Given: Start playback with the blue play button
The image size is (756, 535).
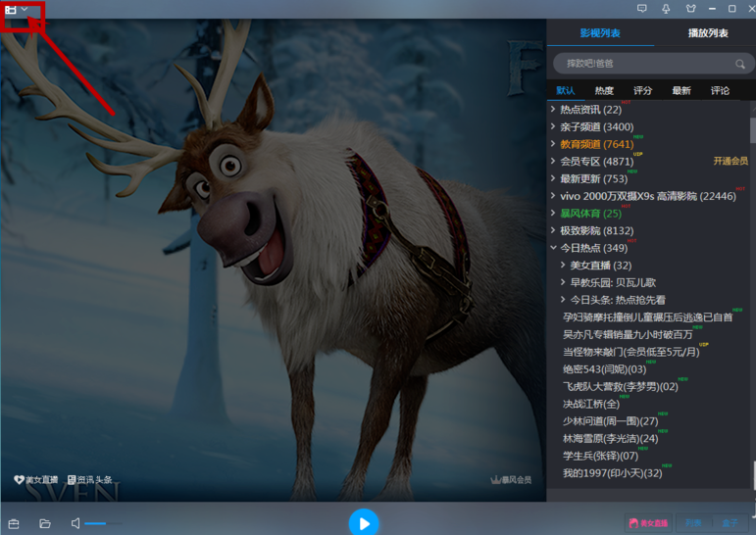Looking at the screenshot, I should [x=364, y=523].
